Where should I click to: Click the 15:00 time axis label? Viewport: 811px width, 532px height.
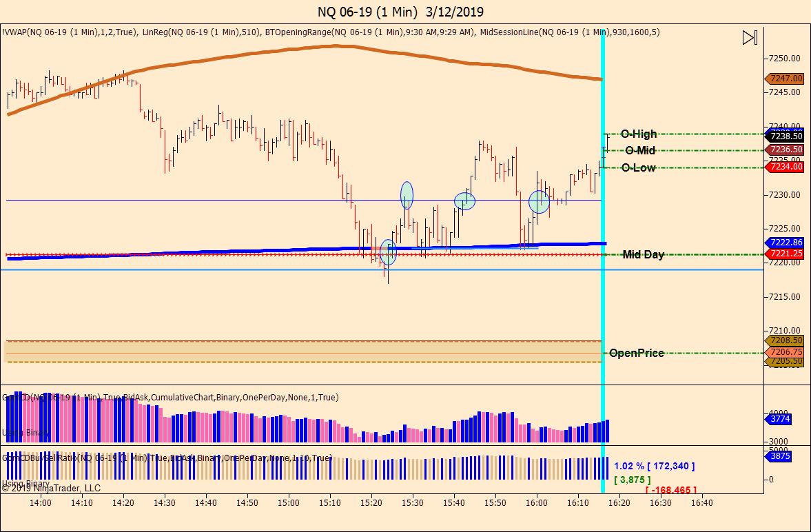(288, 502)
